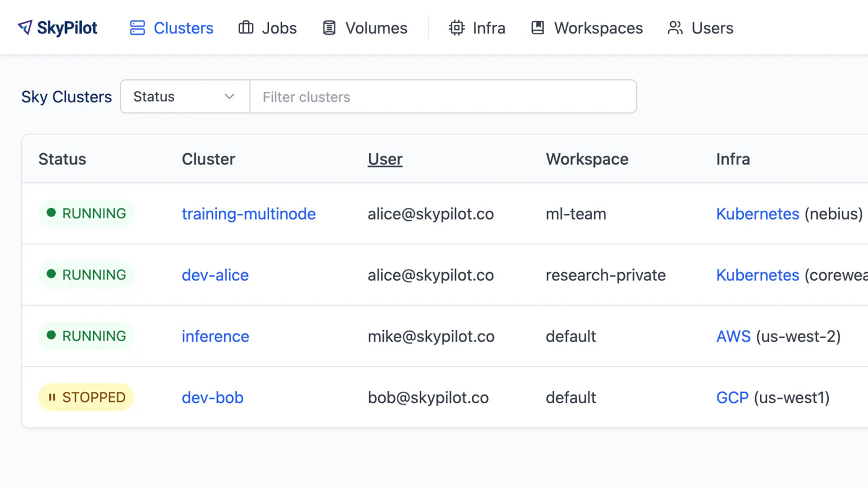Switch to the Jobs tab
868x488 pixels.
[268, 28]
